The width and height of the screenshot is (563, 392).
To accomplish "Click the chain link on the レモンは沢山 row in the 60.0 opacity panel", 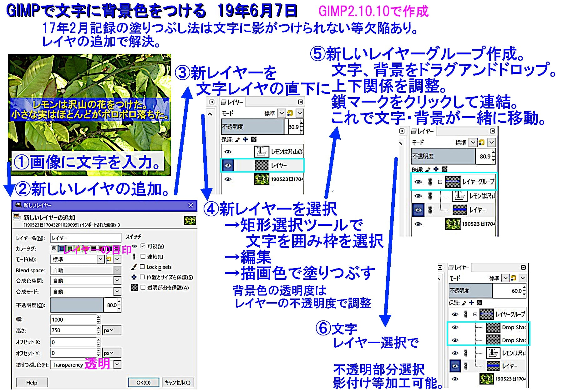I will click(x=466, y=353).
